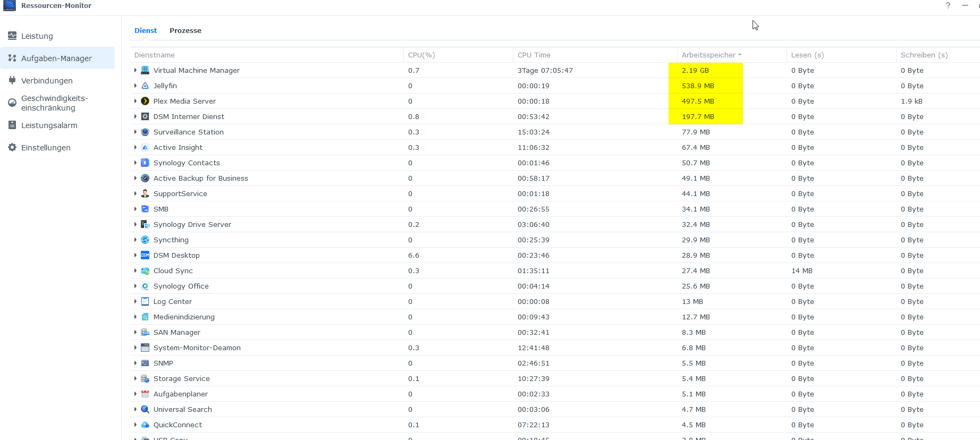Switch to the Dienst tab

[146, 30]
